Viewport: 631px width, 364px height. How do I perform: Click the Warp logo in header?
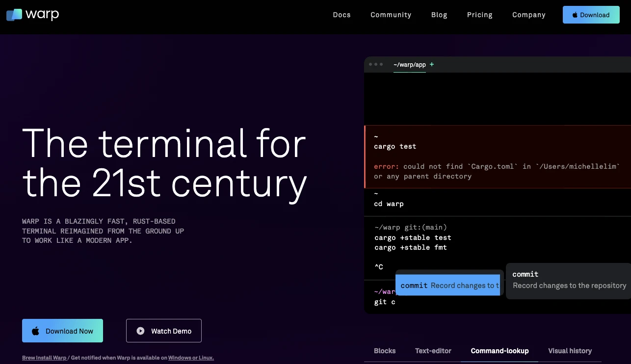(32, 15)
